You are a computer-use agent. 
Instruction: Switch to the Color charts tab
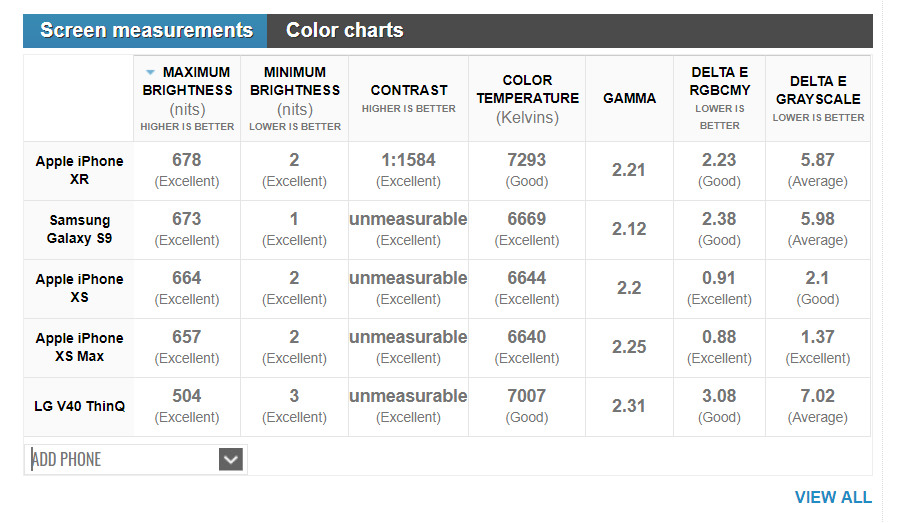(x=344, y=30)
